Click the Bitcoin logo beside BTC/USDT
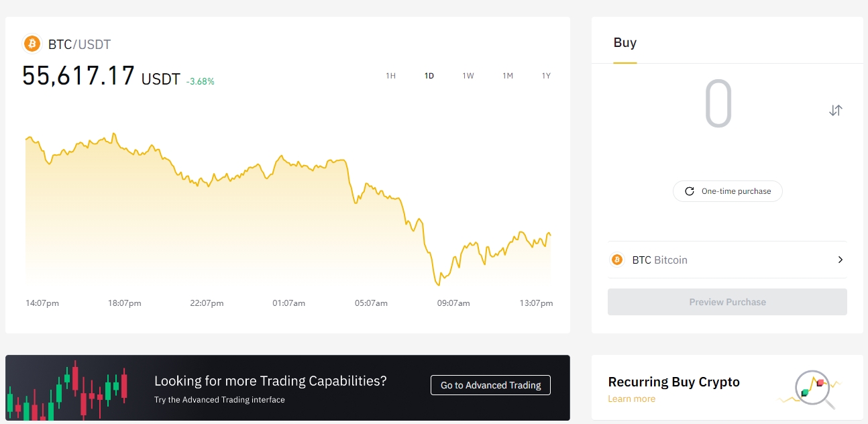Screen dimensions: 868x424 [x=32, y=44]
